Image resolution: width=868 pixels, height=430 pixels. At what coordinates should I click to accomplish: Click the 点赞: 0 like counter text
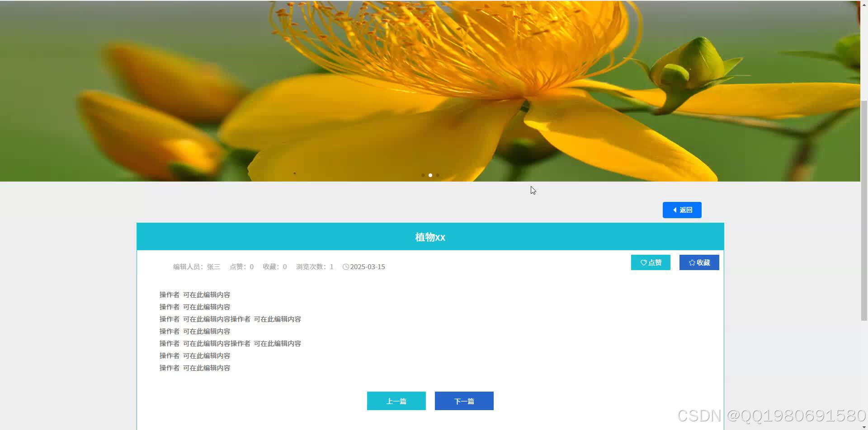pos(241,266)
